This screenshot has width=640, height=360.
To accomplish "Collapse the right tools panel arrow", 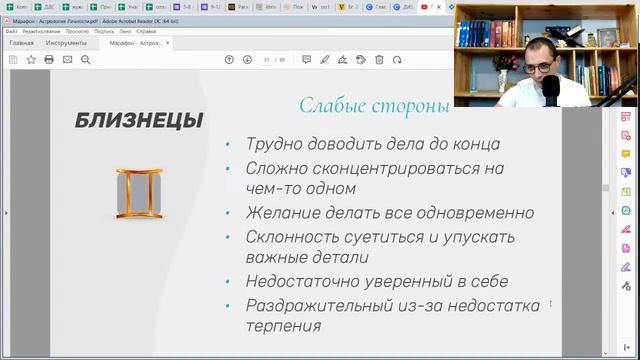I will point(613,213).
